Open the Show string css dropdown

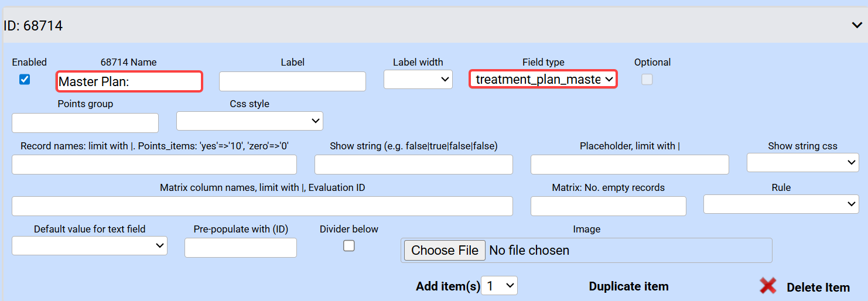tap(802, 163)
